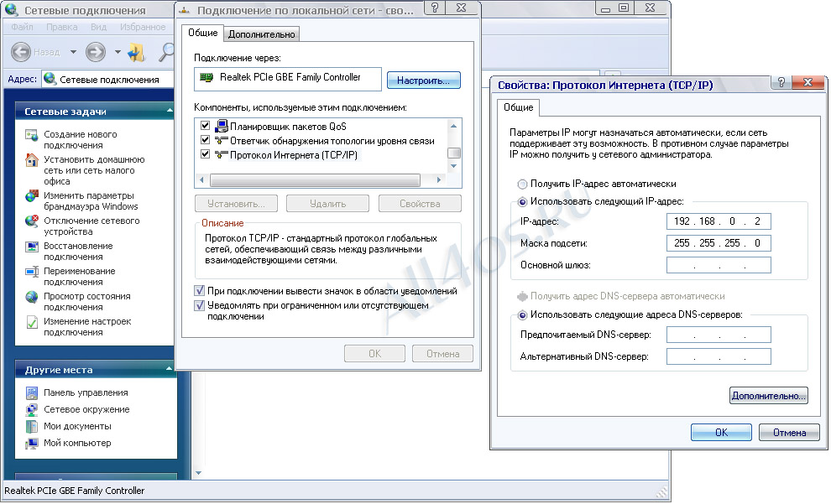Collapse the 'Сетевые задачи' panel

pyautogui.click(x=169, y=111)
